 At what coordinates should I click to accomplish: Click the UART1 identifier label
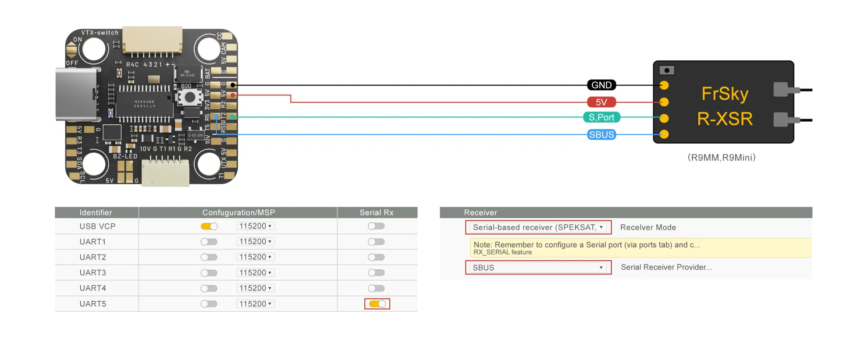coord(92,242)
